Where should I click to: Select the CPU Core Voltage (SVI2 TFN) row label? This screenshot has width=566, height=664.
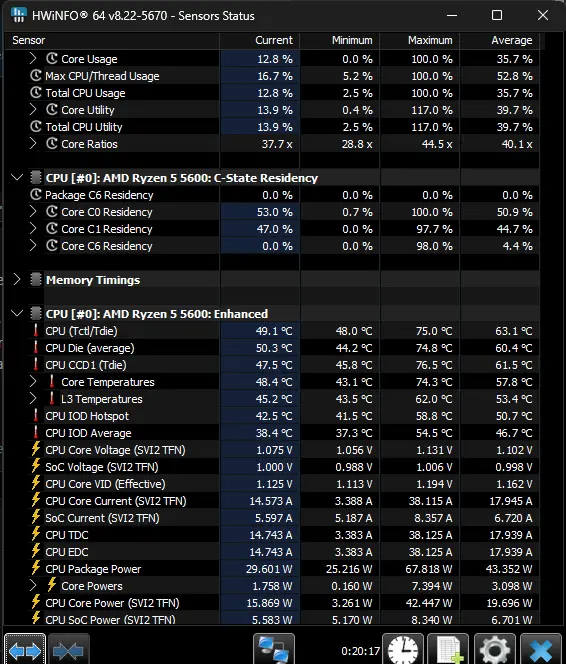(115, 450)
